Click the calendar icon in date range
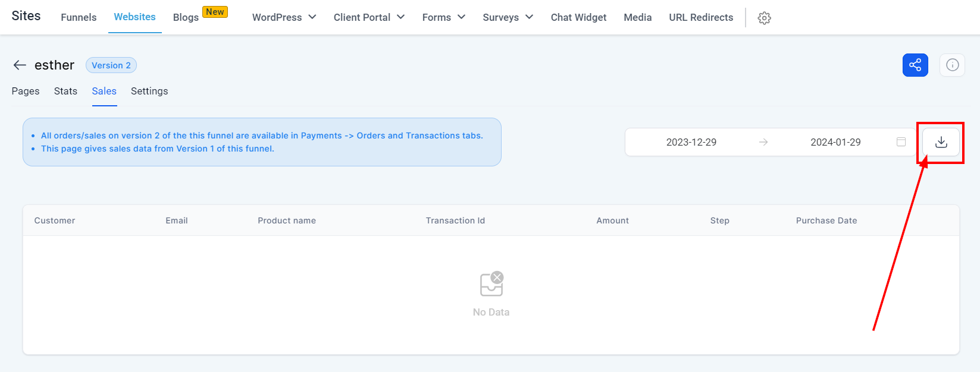This screenshot has width=980, height=372. click(x=901, y=142)
